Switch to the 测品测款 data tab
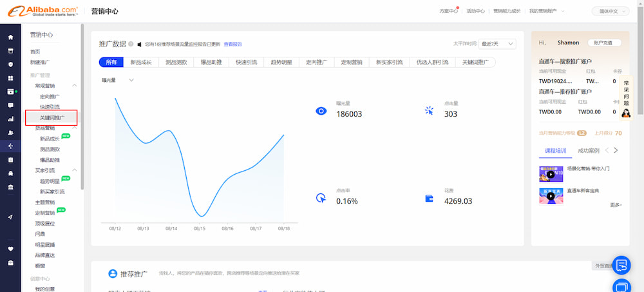 click(x=176, y=62)
